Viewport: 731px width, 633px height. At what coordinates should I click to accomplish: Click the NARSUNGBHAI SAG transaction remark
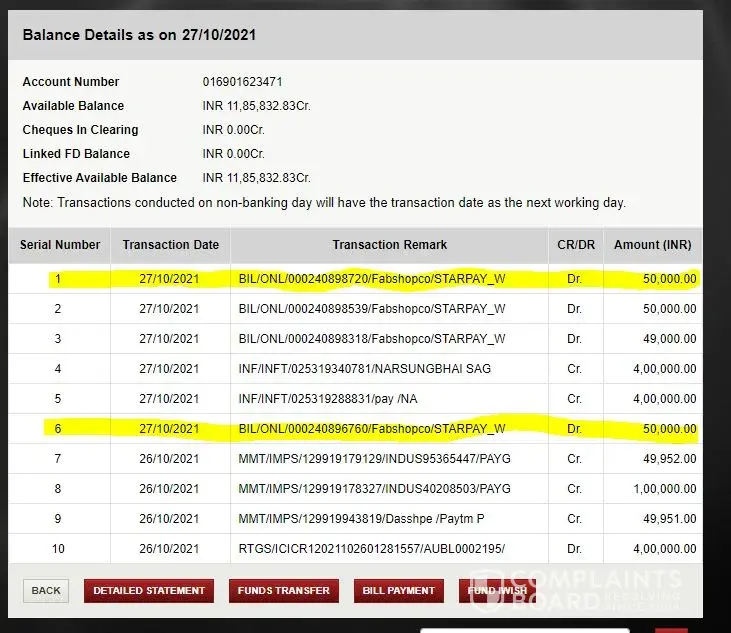click(365, 369)
